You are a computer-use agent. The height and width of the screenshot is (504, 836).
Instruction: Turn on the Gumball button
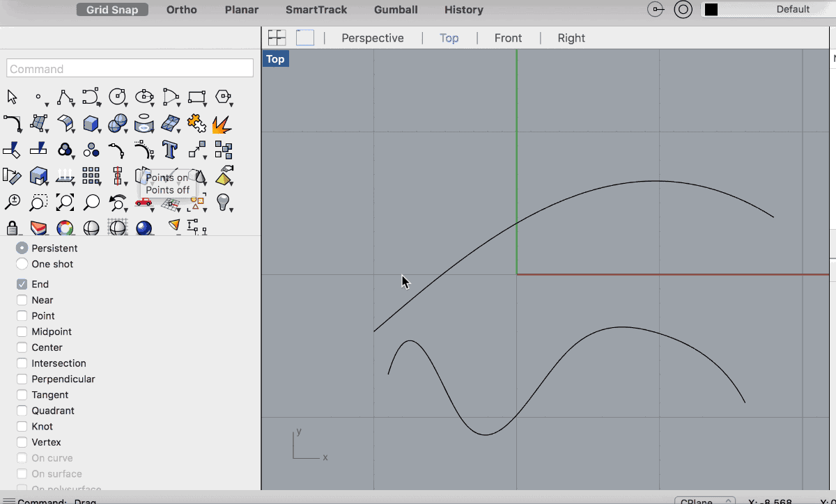coord(396,10)
